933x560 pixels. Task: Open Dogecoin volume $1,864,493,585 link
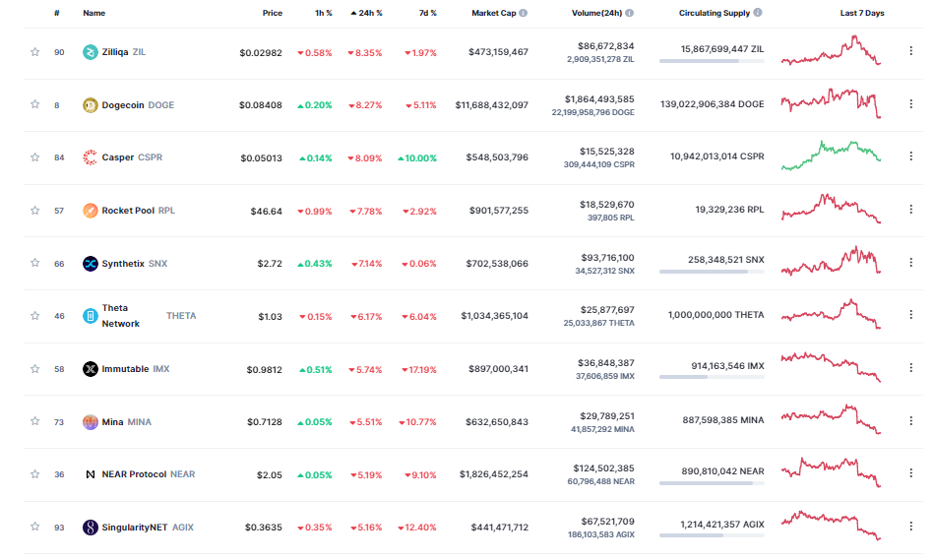pos(599,98)
